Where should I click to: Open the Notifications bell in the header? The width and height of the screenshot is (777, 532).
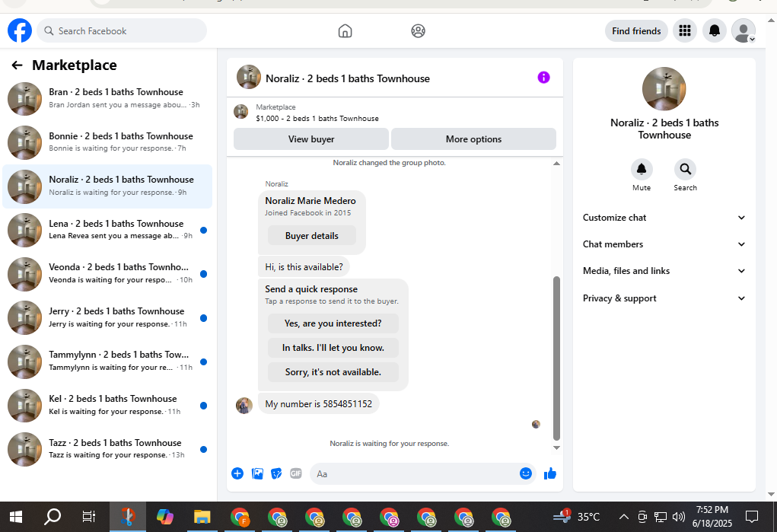[715, 30]
